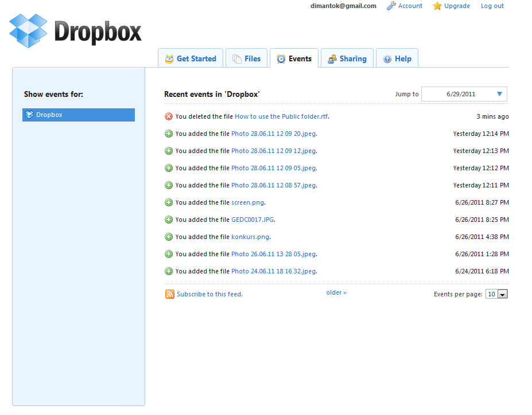532x415 pixels.
Task: Click the Dropbox icon in sidebar list
Action: pos(29,115)
